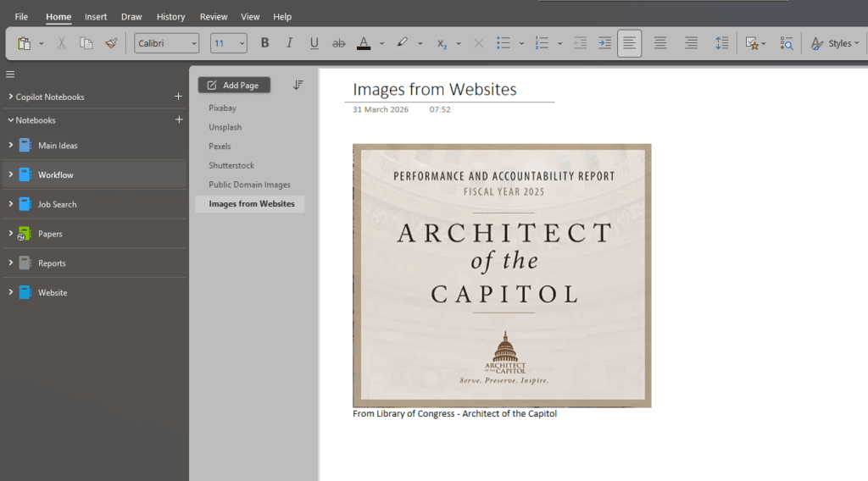868x481 pixels.
Task: Center align text
Action: [659, 43]
